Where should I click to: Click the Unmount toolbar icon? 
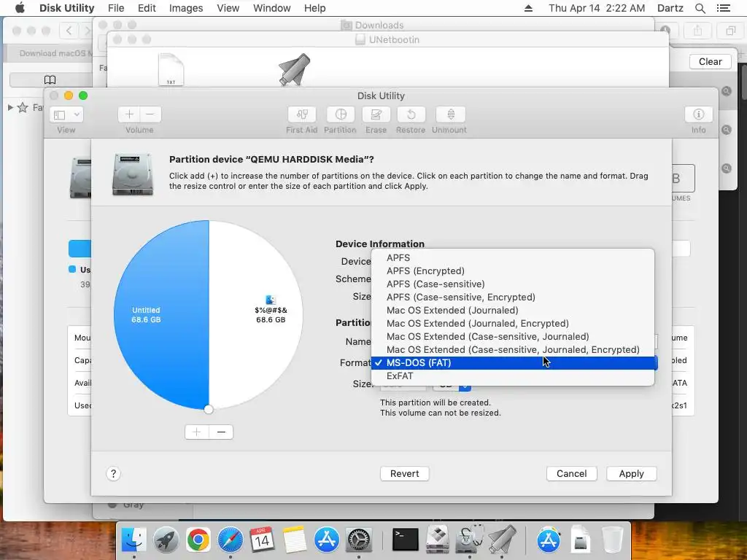[x=451, y=114]
